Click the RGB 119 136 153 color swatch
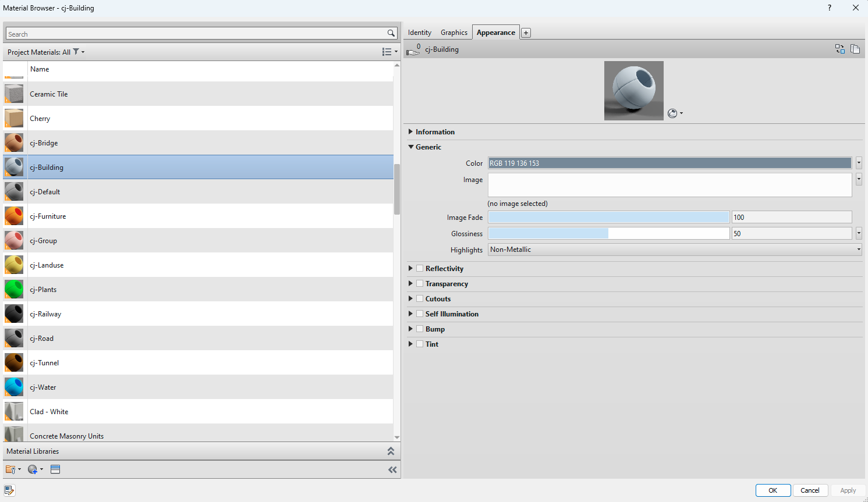 point(669,163)
